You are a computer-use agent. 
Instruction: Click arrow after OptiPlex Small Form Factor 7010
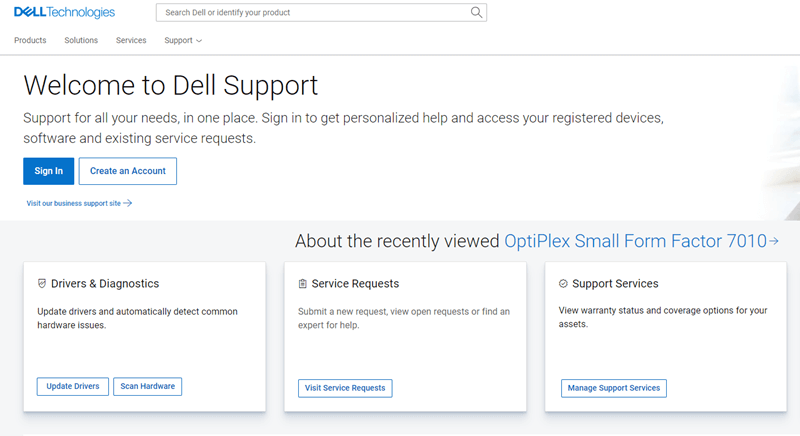(x=774, y=241)
